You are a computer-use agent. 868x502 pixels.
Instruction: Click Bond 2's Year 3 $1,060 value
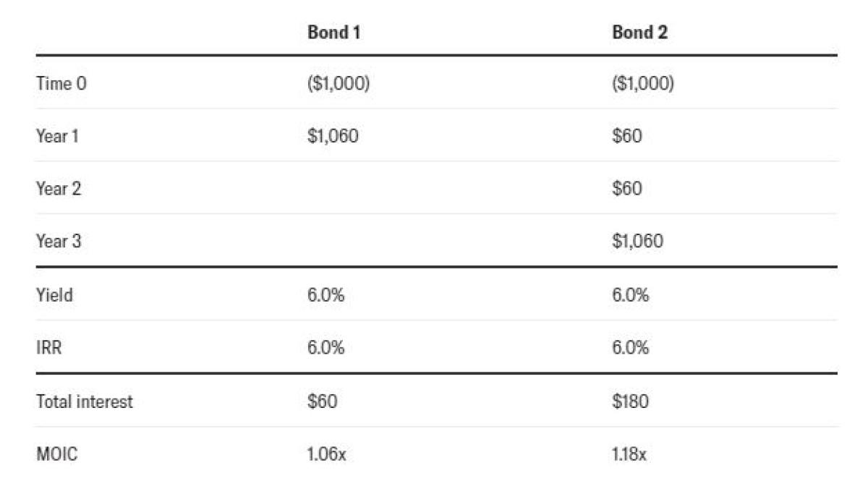tap(637, 242)
